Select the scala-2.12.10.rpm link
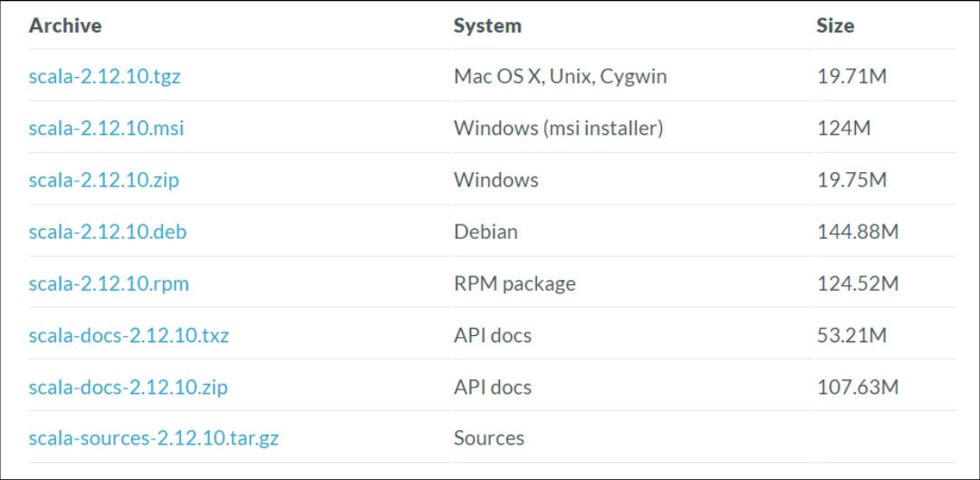Viewport: 980px width, 480px height. (x=109, y=283)
